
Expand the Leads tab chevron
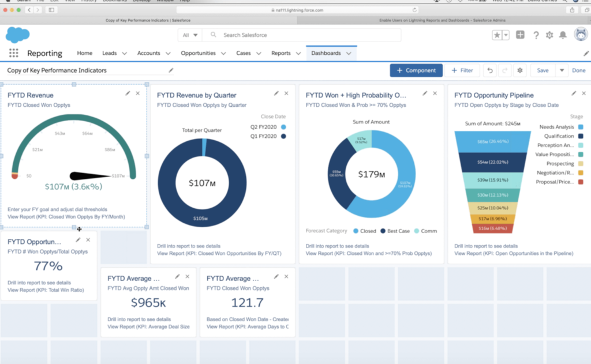125,54
